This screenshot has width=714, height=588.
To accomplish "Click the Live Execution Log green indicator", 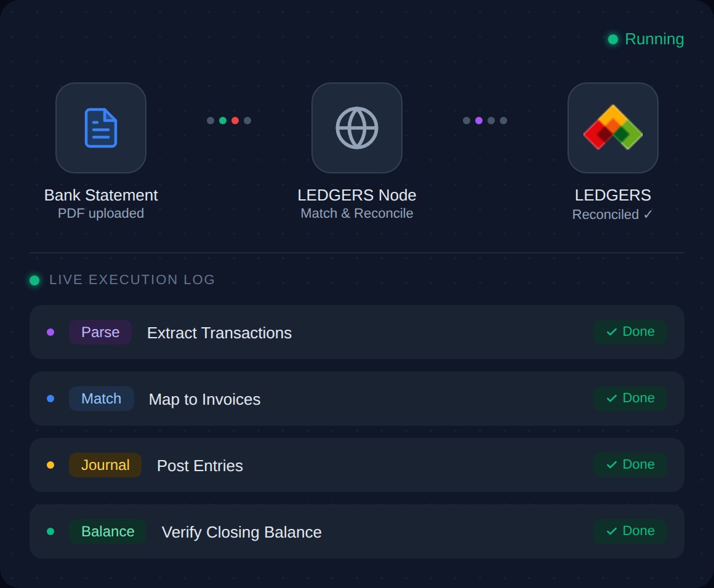I will [x=34, y=280].
